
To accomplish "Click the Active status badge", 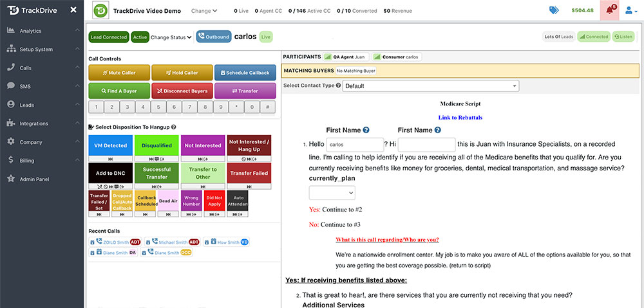I will click(140, 37).
